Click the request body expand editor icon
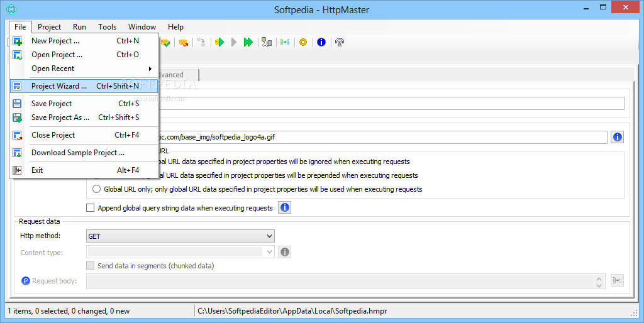Viewport: 644px width, 323px height. [617, 280]
